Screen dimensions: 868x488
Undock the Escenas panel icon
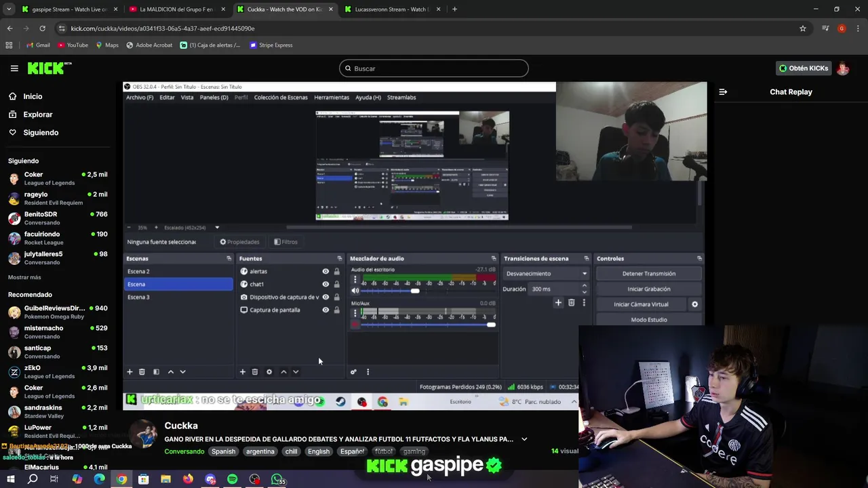[229, 258]
